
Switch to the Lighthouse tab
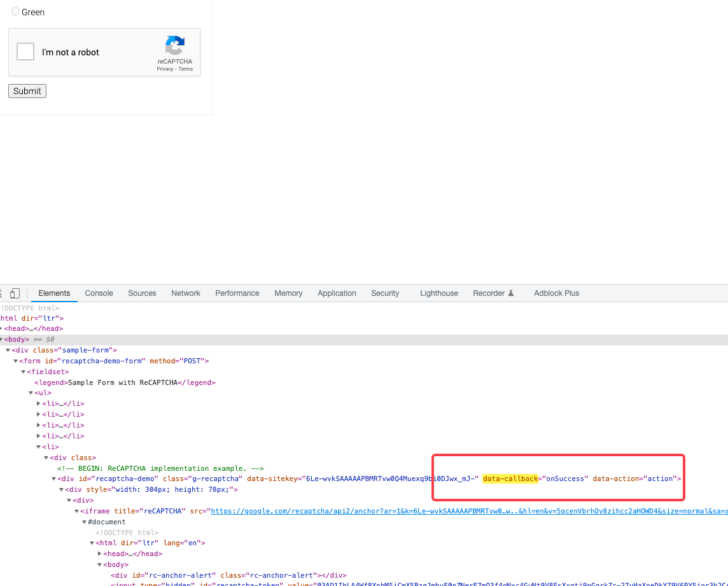[x=438, y=293]
